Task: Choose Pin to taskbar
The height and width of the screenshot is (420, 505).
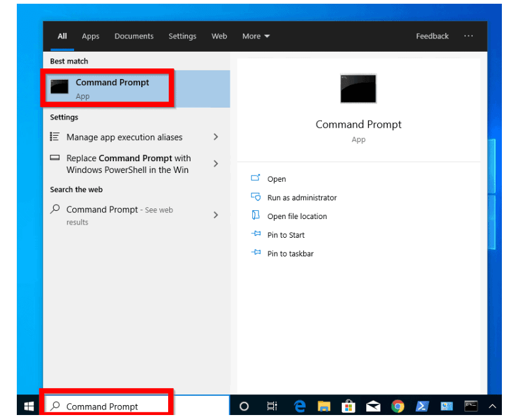Action: 290,254
